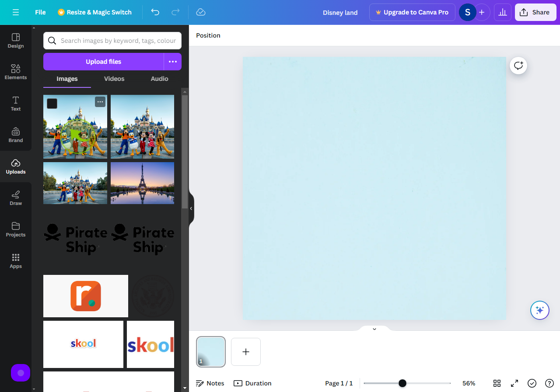This screenshot has width=560, height=392.
Task: Open the Brand sidebar panel
Action: (16, 135)
